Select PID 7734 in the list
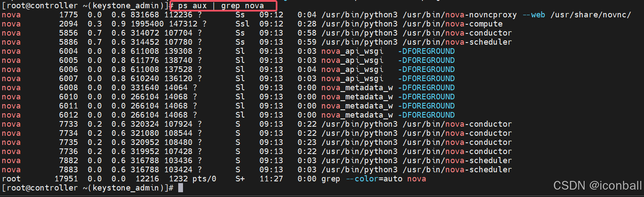 coord(69,133)
